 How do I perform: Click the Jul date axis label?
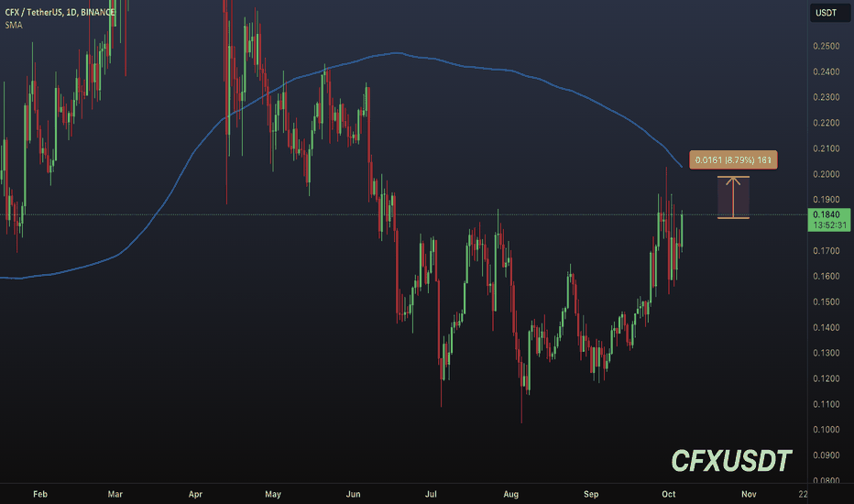pyautogui.click(x=431, y=494)
